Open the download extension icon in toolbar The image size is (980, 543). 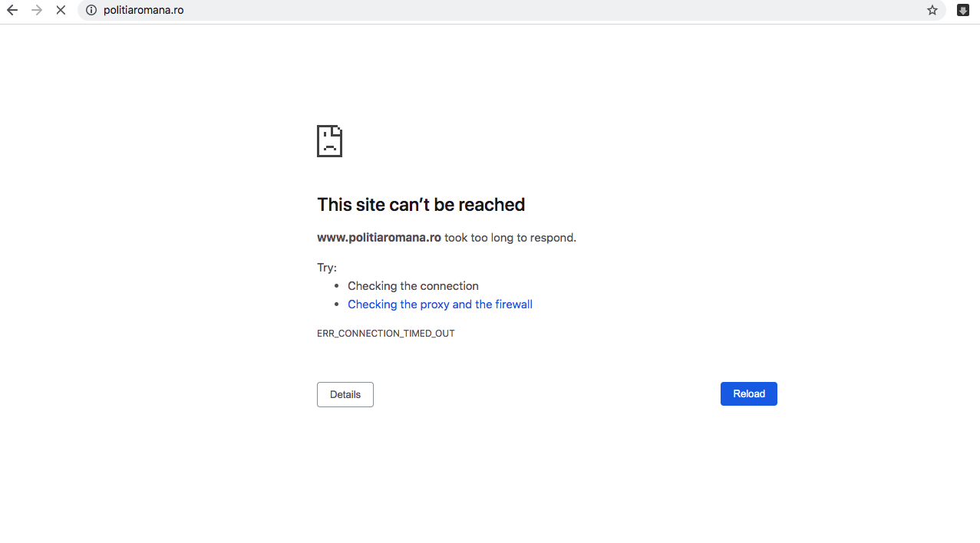[962, 11]
